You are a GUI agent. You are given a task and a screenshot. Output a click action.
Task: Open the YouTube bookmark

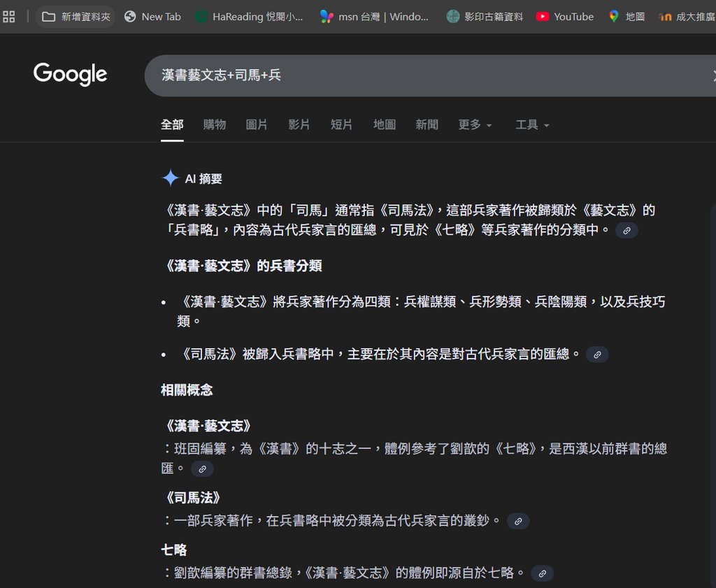tap(565, 16)
